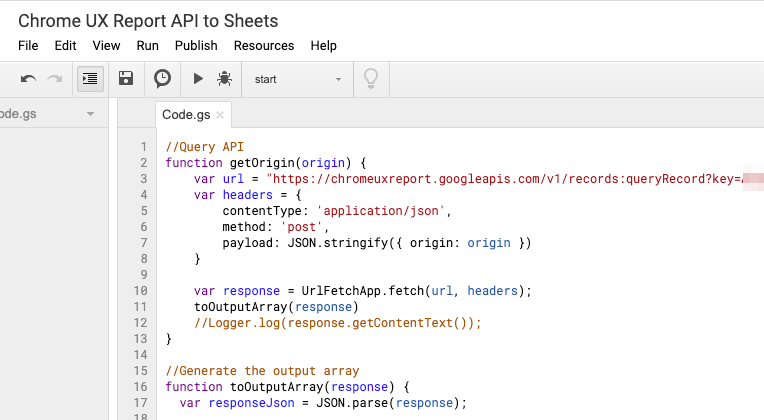Open the View menu
This screenshot has width=764, height=420.
pyautogui.click(x=106, y=46)
